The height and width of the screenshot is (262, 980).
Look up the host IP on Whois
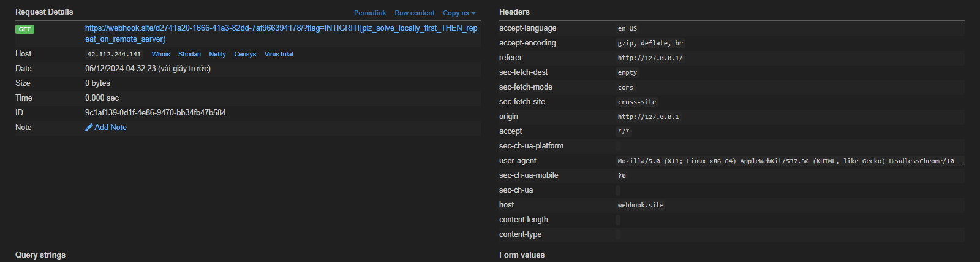(160, 54)
